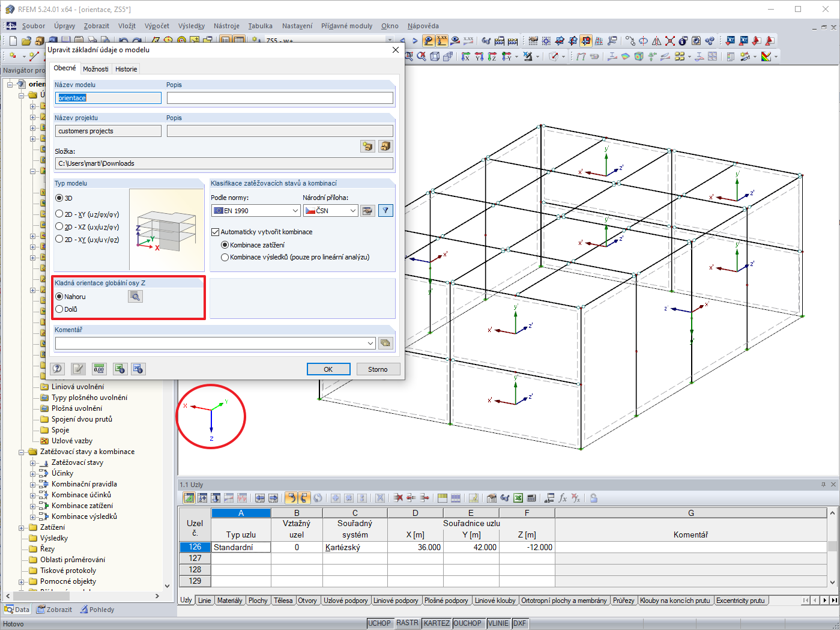The height and width of the screenshot is (630, 840).
Task: Select 2D - XY (uz/φx/φy) model type
Action: coord(59,214)
